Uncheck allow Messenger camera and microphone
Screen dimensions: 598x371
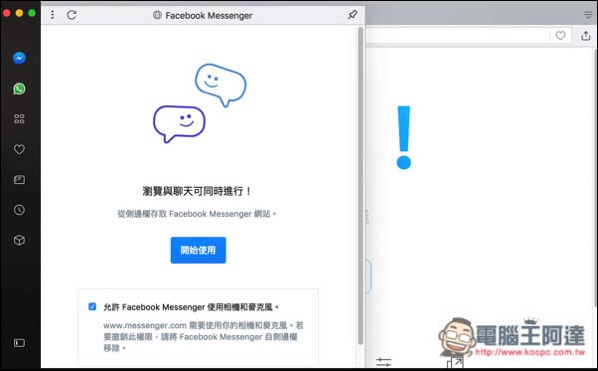tap(92, 307)
